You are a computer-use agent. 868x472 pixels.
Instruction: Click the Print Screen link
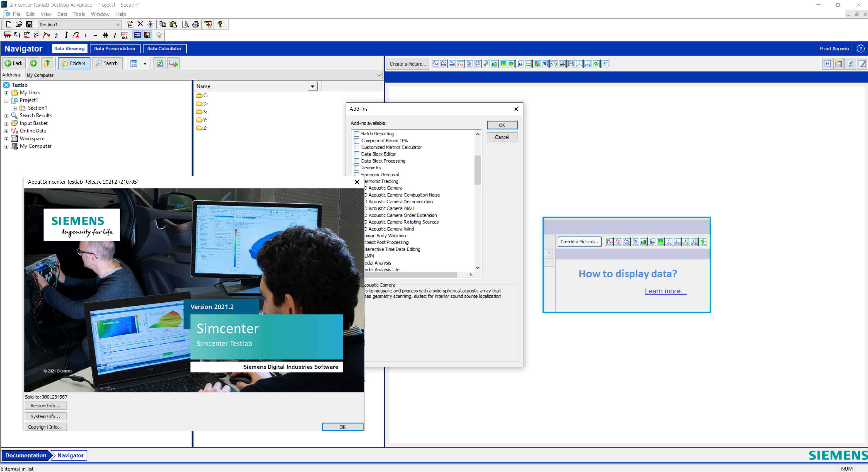[x=834, y=49]
